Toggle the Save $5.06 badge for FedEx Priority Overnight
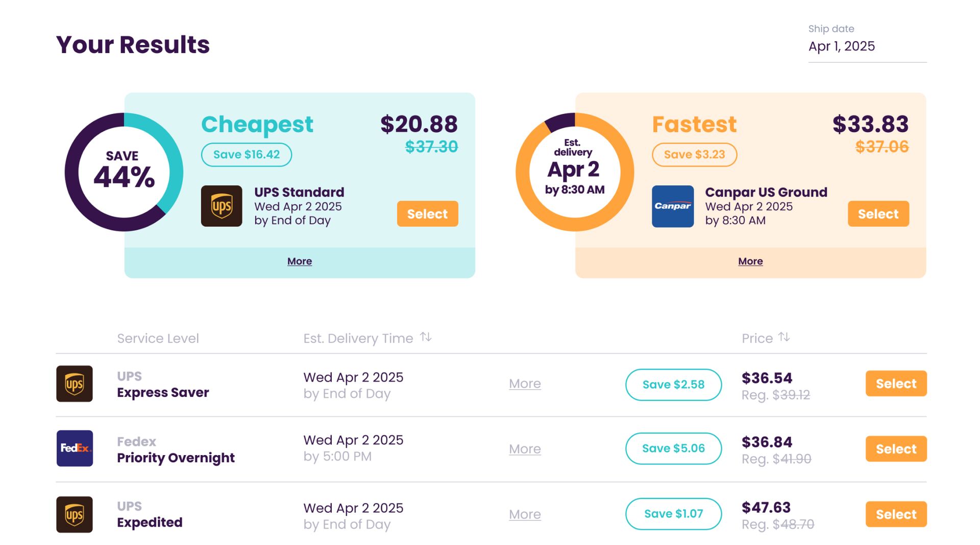 pos(673,448)
